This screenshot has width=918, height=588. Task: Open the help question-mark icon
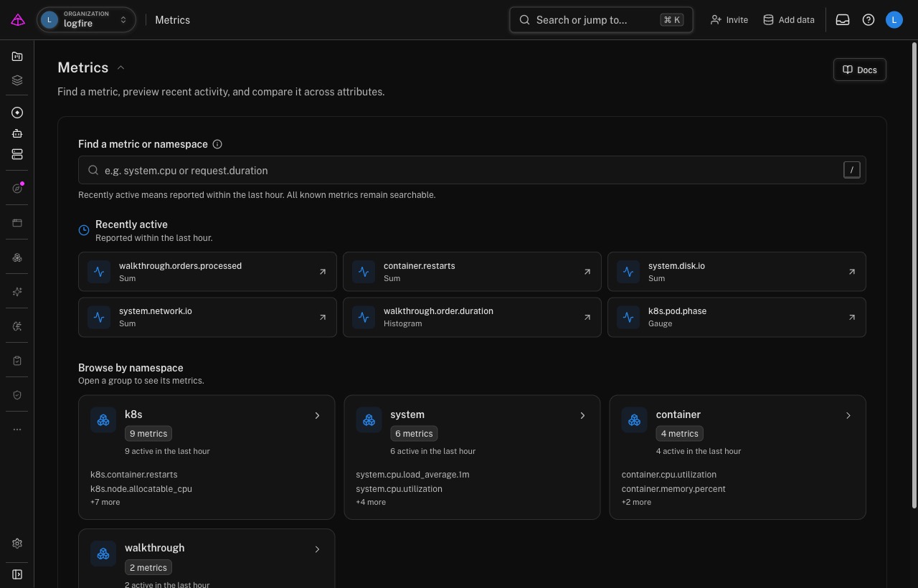[x=869, y=20]
